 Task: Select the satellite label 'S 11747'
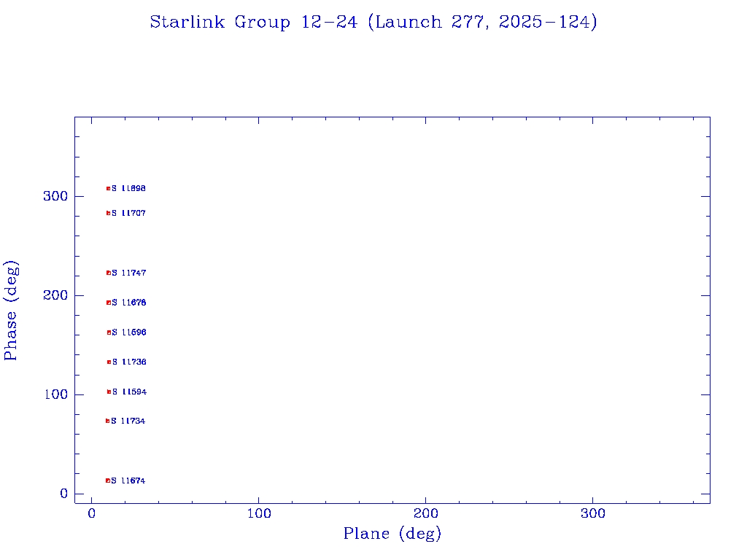coord(129,273)
